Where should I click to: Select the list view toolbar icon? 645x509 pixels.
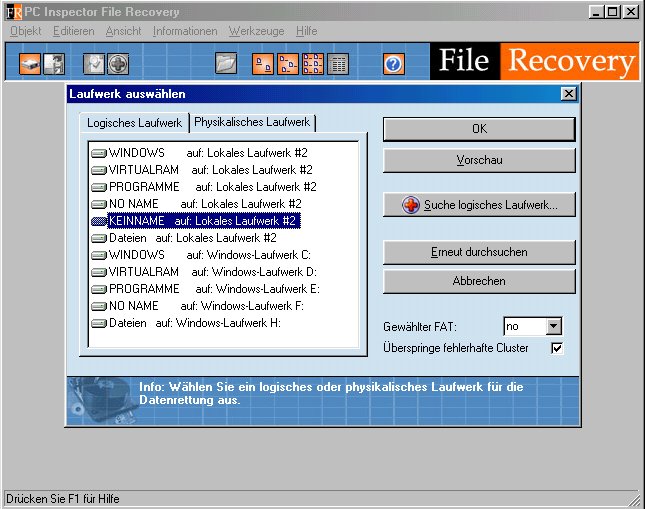click(x=313, y=64)
